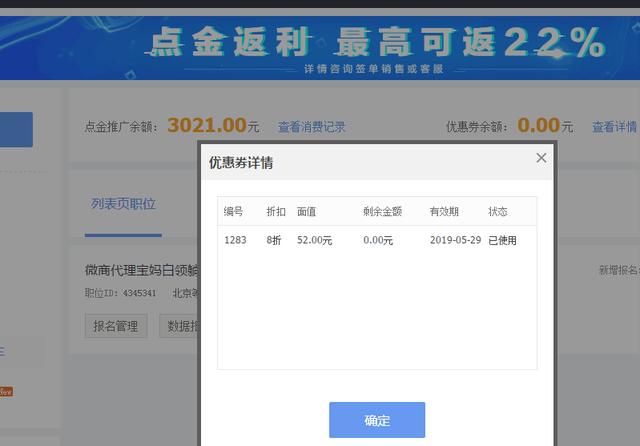Click the 编号 column header
640x446 pixels.
click(233, 212)
